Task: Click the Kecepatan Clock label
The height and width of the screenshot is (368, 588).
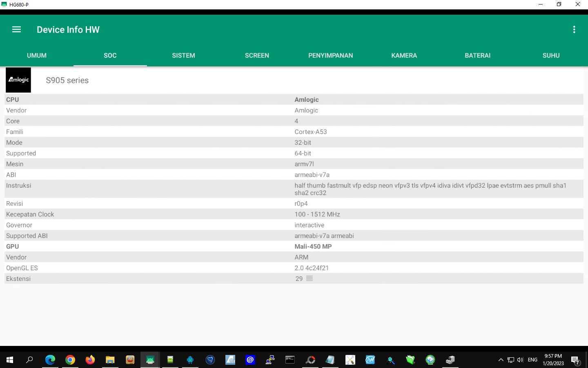Action: pos(30,214)
